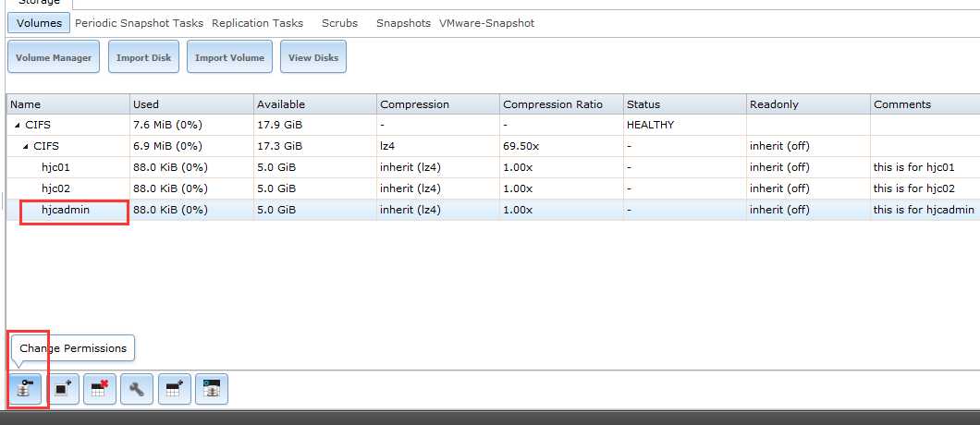Click the Import Volume button
Viewport: 980px width, 425px height.
(229, 58)
